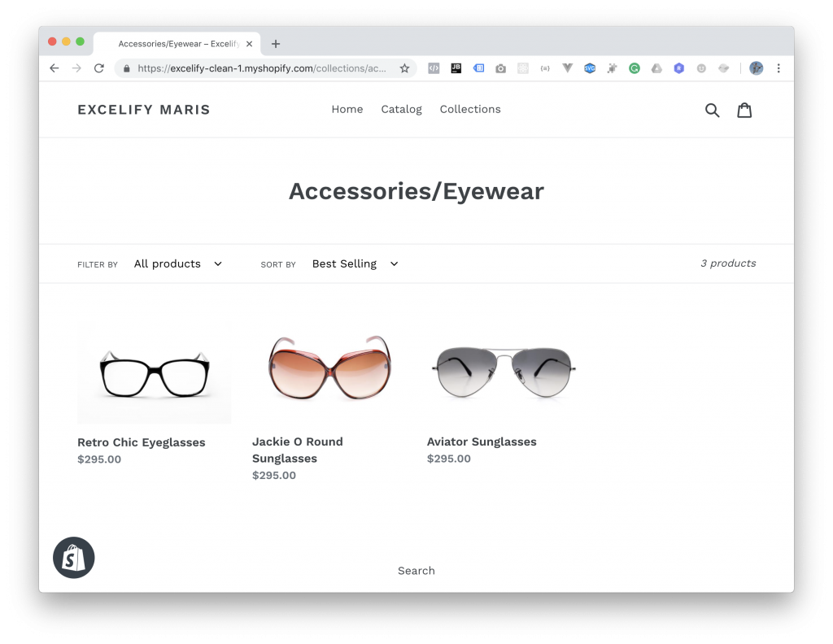
Task: Open the search icon in the store header
Action: click(713, 109)
